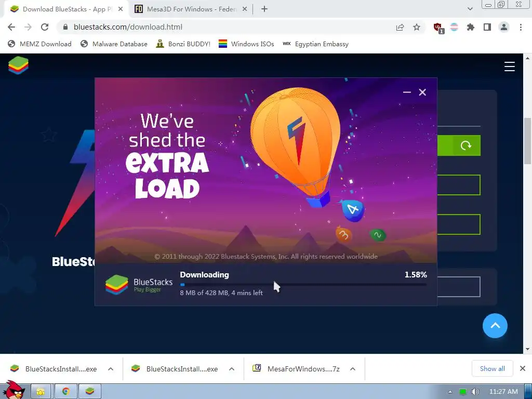Viewport: 532px width, 399px height.
Task: Minimize the BlueStacks installer dialog
Action: click(x=407, y=92)
